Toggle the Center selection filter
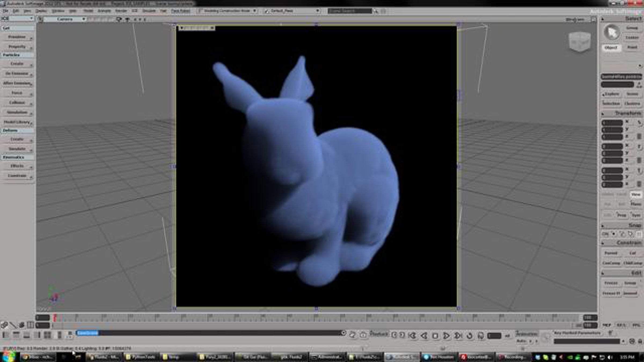644x362 pixels. click(632, 38)
